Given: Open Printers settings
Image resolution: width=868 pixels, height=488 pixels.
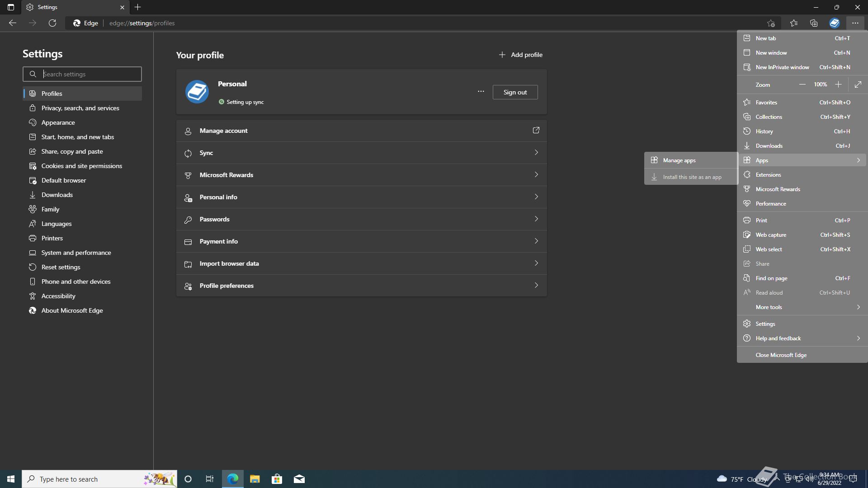Looking at the screenshot, I should 82,238.
